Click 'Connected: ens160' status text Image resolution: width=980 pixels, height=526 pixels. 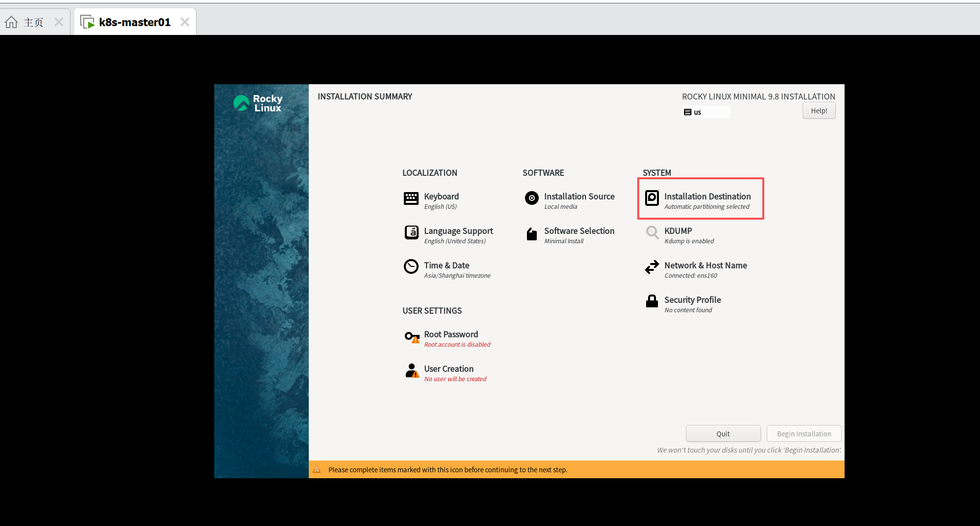click(690, 276)
